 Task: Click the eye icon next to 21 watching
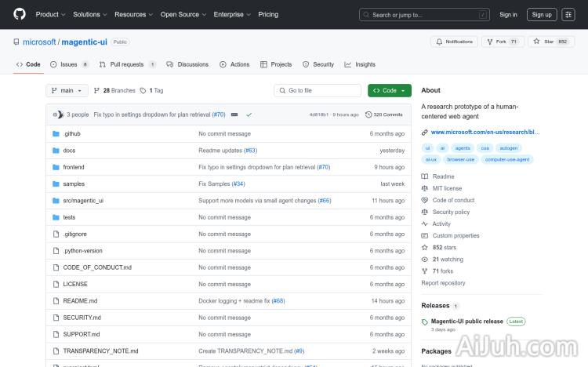[x=424, y=260]
